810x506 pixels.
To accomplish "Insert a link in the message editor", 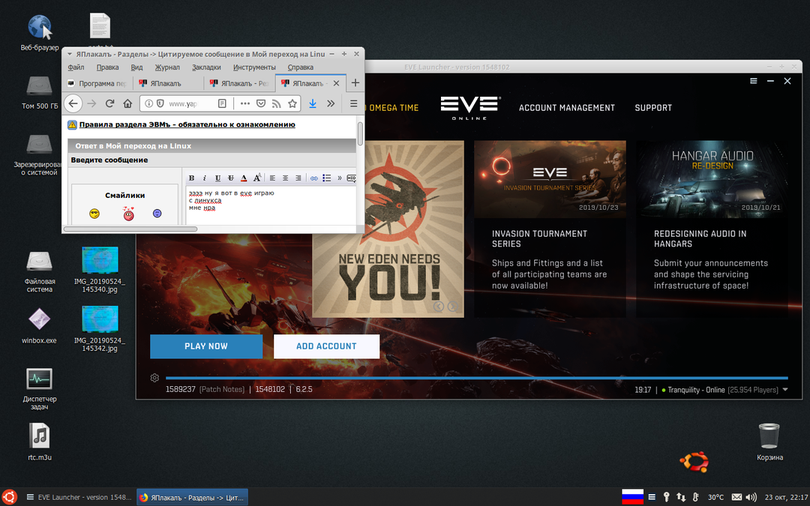I will (x=314, y=178).
